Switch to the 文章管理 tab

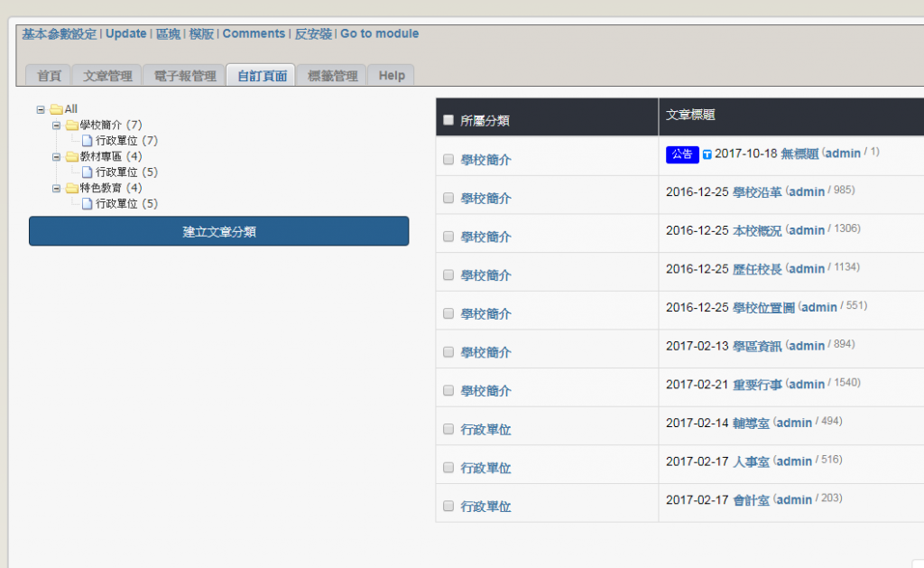click(x=107, y=76)
